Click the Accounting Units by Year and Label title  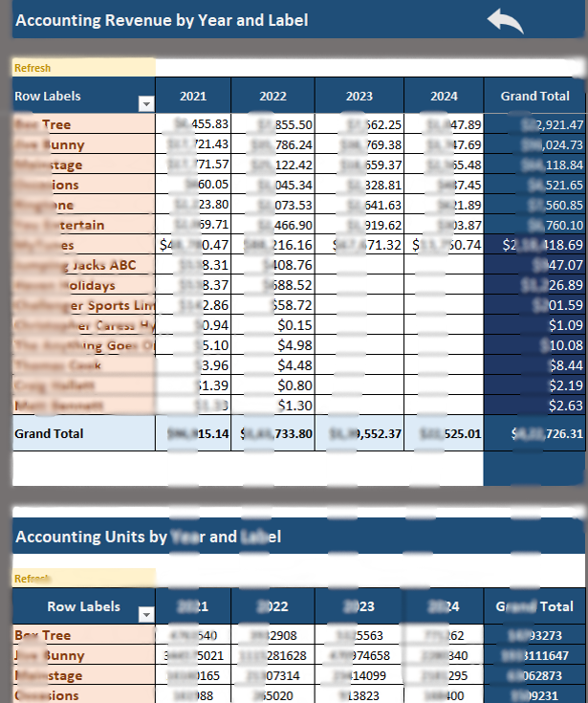click(x=148, y=537)
